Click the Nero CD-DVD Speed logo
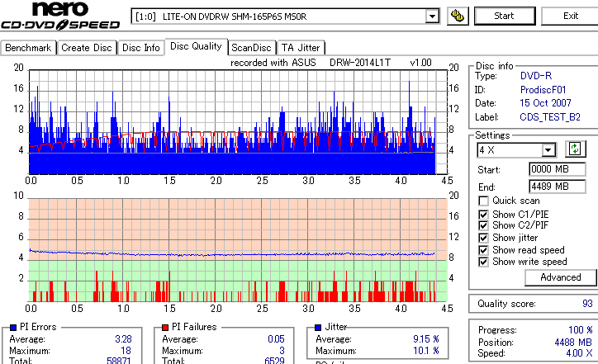The height and width of the screenshot is (364, 598). point(60,16)
